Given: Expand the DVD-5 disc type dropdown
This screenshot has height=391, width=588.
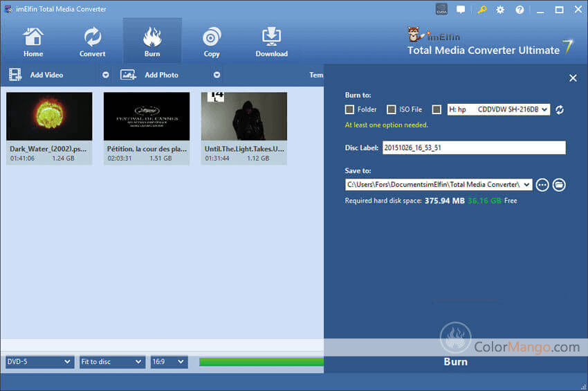Looking at the screenshot, I should click(x=39, y=362).
